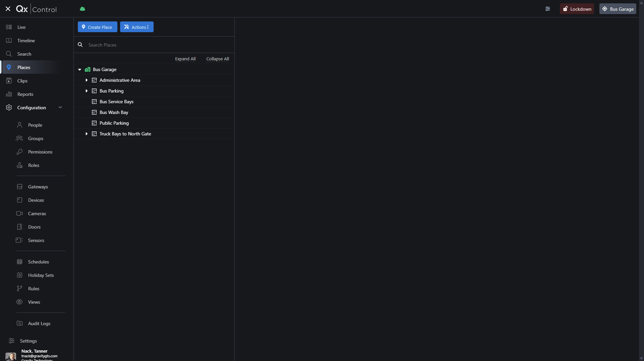Open the Actions dropdown menu
Viewport: 644px width, 361px height.
137,27
